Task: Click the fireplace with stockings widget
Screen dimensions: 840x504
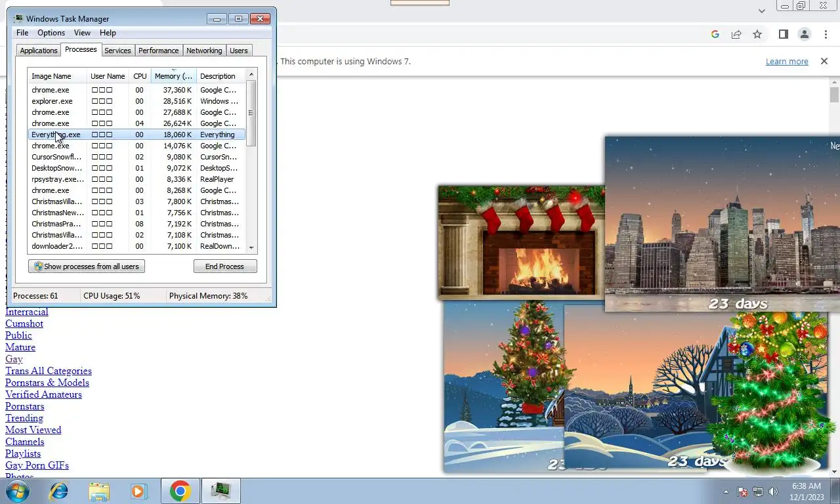Action: pyautogui.click(x=522, y=241)
